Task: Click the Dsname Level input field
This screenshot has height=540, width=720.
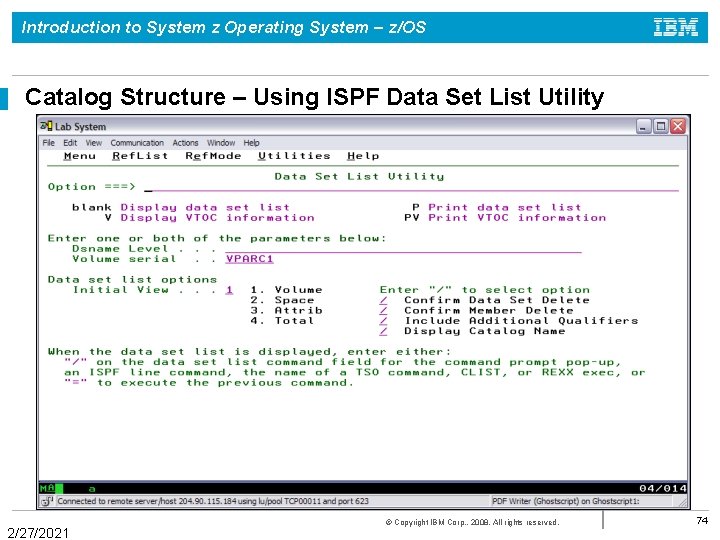Action: pos(403,248)
